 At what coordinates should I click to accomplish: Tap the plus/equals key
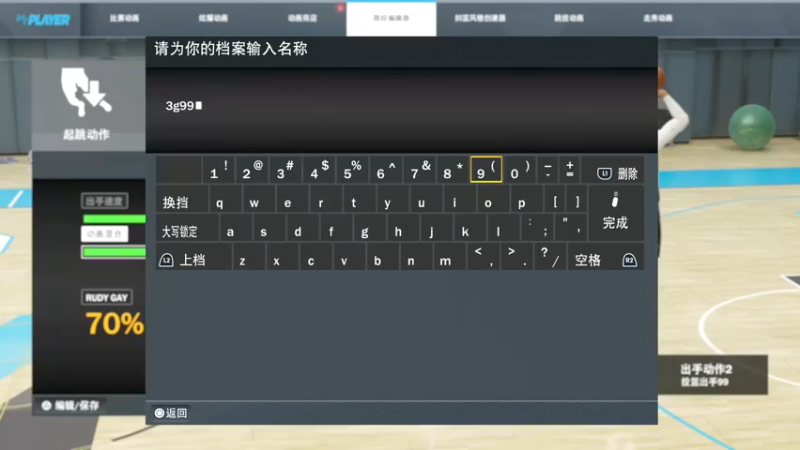570,170
